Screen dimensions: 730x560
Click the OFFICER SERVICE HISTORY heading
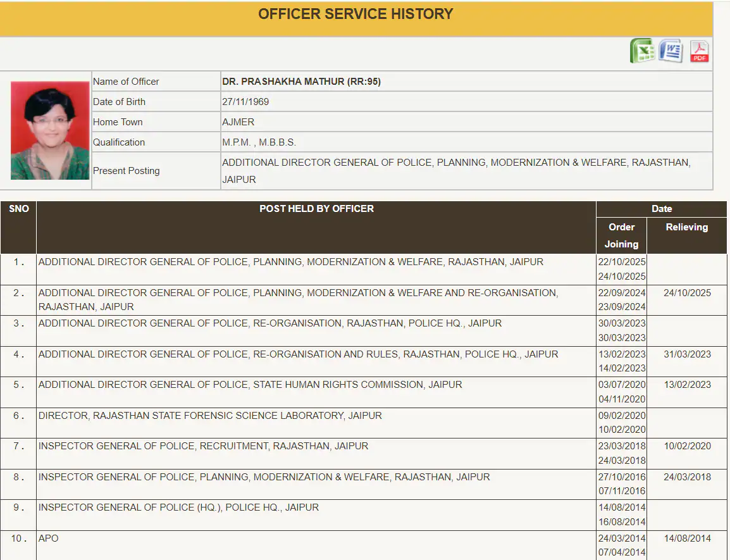pos(356,14)
